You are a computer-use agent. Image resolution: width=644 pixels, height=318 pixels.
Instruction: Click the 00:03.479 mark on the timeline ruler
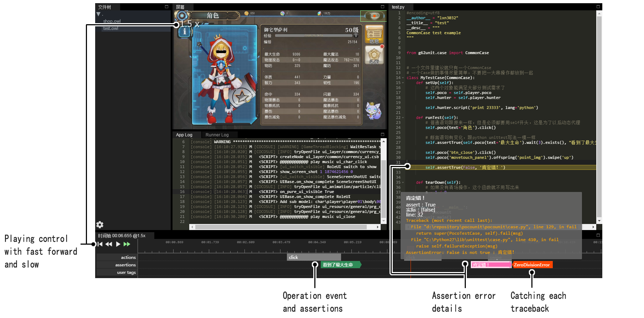click(281, 242)
